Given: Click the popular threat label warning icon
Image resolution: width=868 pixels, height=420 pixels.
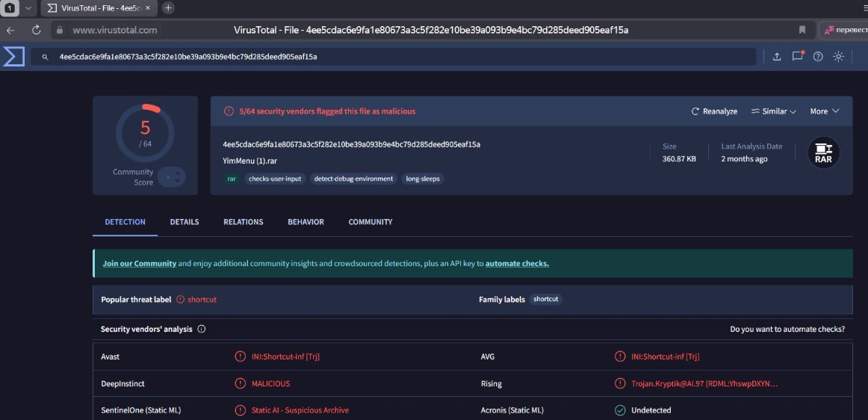Looking at the screenshot, I should coord(181,299).
